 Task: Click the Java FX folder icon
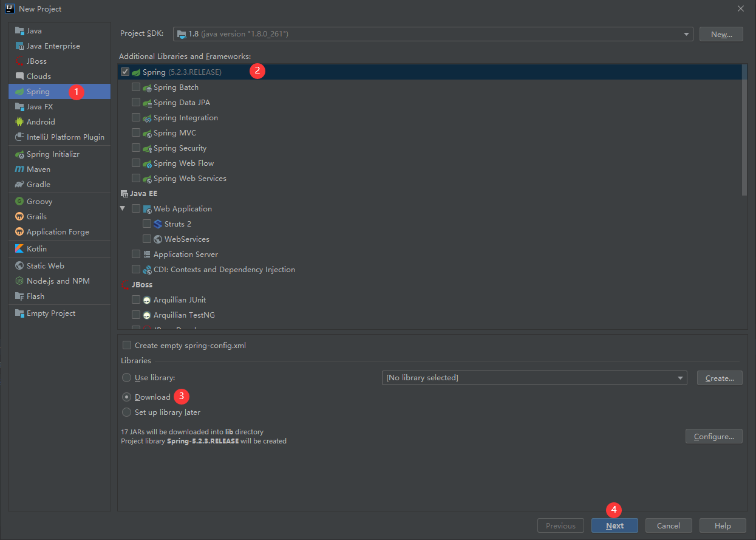[x=19, y=106]
